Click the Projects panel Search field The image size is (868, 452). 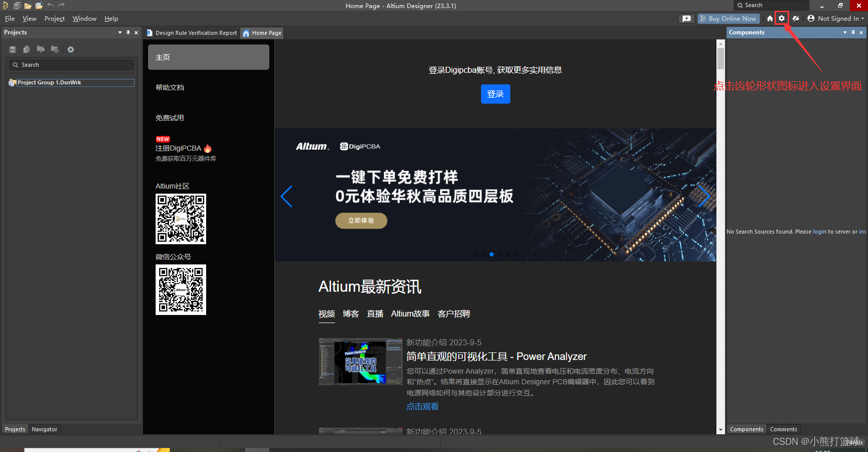click(71, 65)
